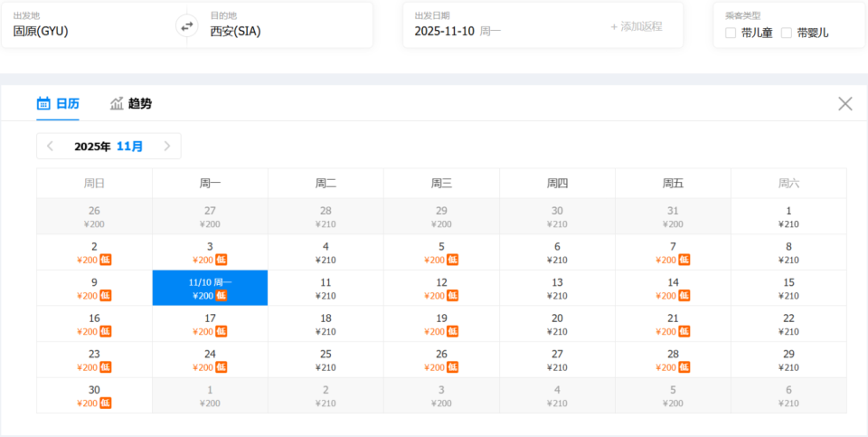
Task: Click November 29 date cell
Action: click(x=788, y=359)
